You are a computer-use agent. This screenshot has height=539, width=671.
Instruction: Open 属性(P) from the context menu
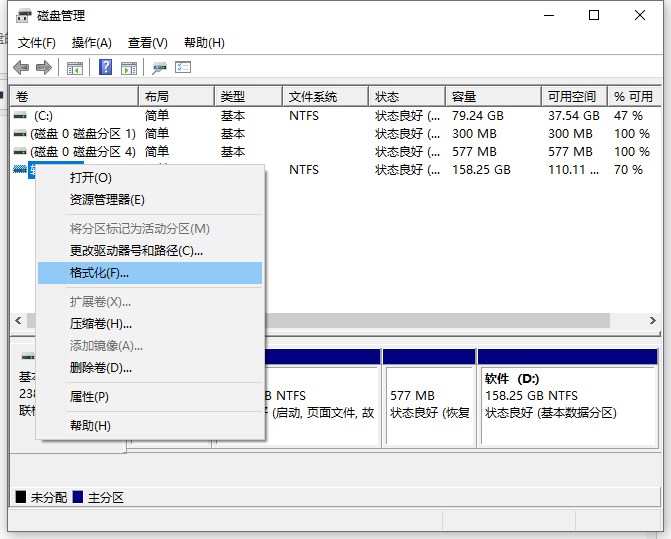[150, 397]
